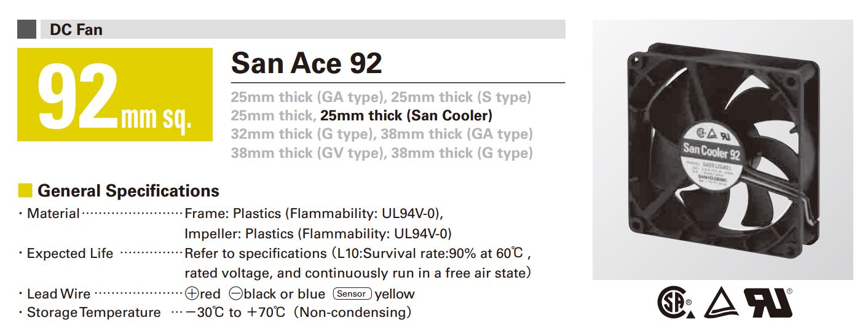
Task: Click the yellow square beside General Specifications
Action: click(25, 190)
